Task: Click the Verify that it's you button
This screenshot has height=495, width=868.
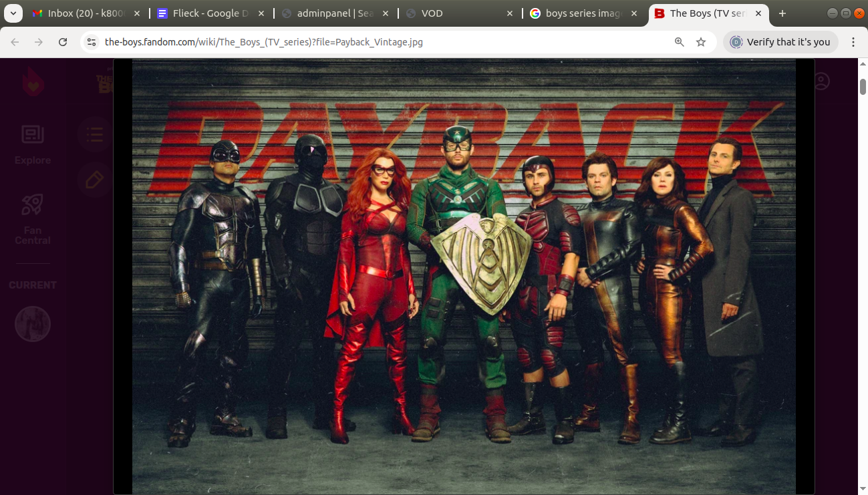Action: pyautogui.click(x=780, y=42)
